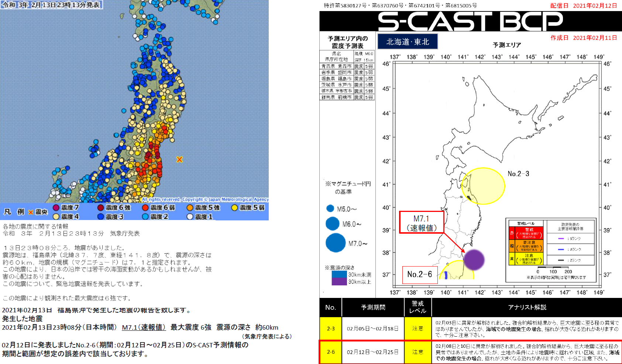Image resolution: width=622 pixels, height=364 pixels.
Task: Click the M5.0~ magnitude circle
Action: pyautogui.click(x=330, y=209)
